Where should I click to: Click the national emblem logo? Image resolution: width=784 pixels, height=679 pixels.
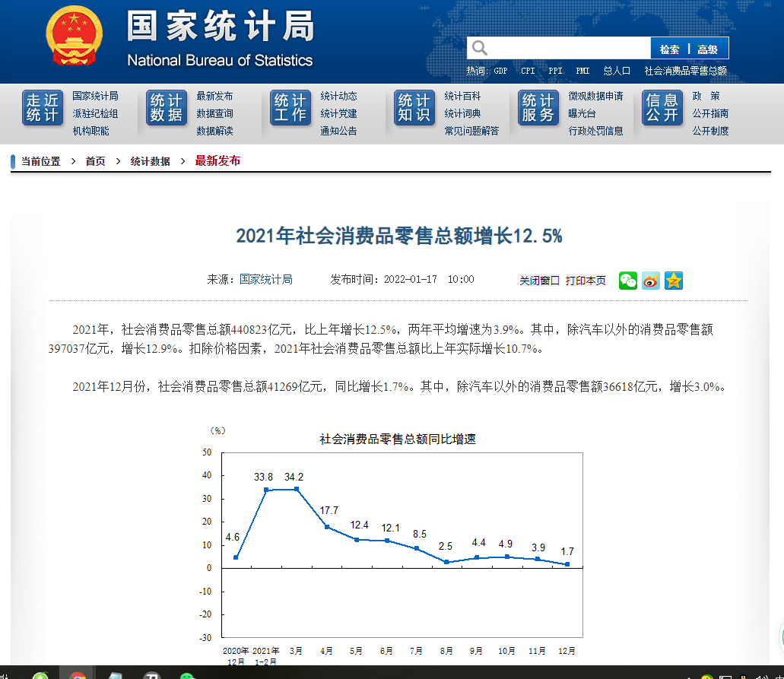74,38
